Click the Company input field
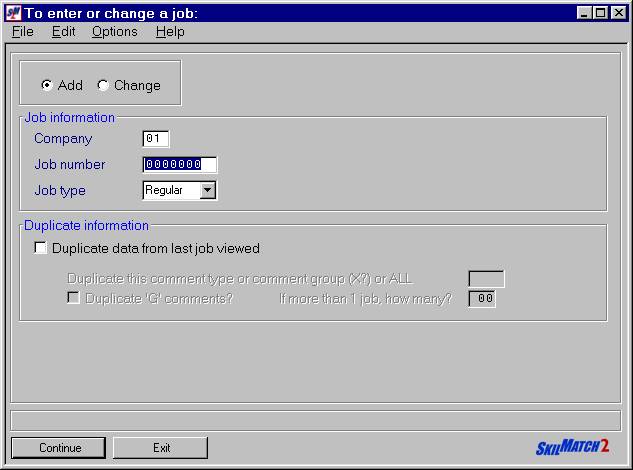The image size is (633, 470). click(156, 138)
